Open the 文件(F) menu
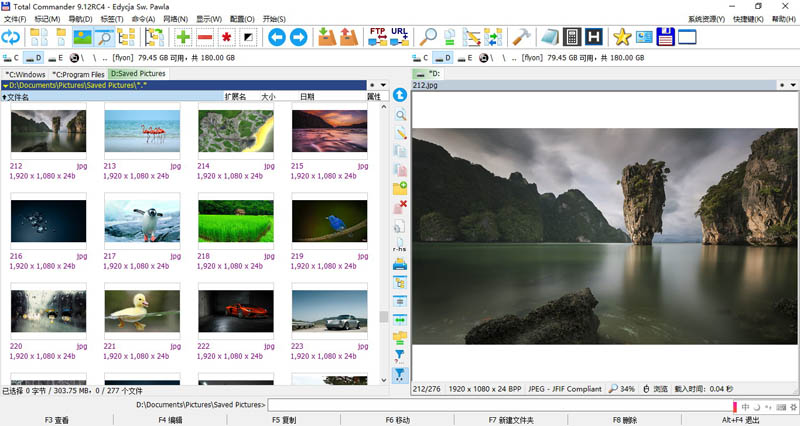Image resolution: width=800 pixels, height=426 pixels. (x=15, y=19)
